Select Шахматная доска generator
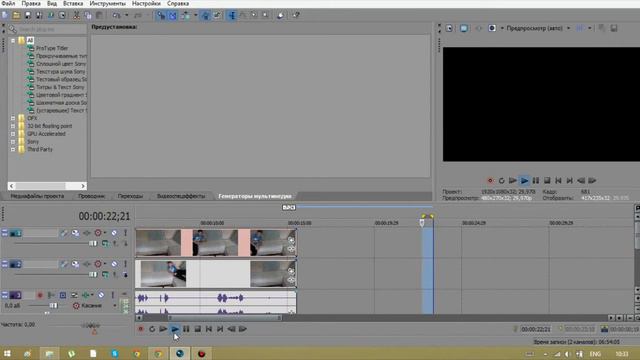This screenshot has width=640, height=360. click(x=61, y=102)
